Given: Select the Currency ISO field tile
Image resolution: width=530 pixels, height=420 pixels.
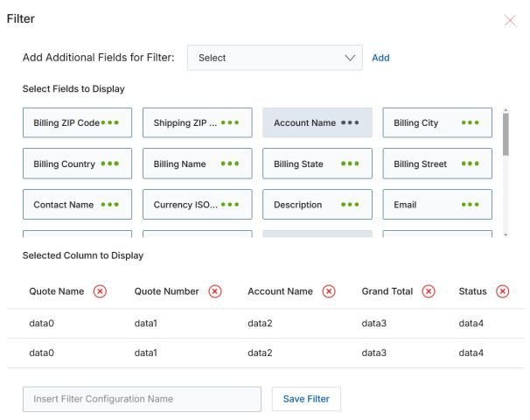Looking at the screenshot, I should (198, 205).
